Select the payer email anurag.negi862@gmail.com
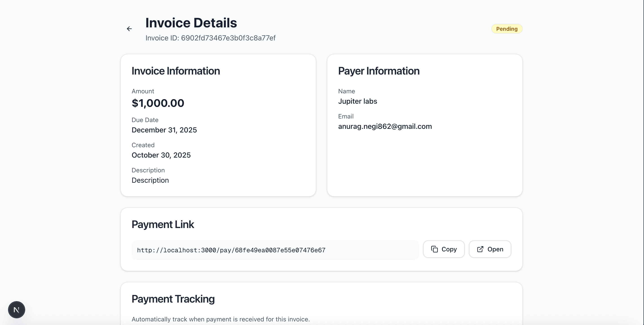 [x=385, y=126]
